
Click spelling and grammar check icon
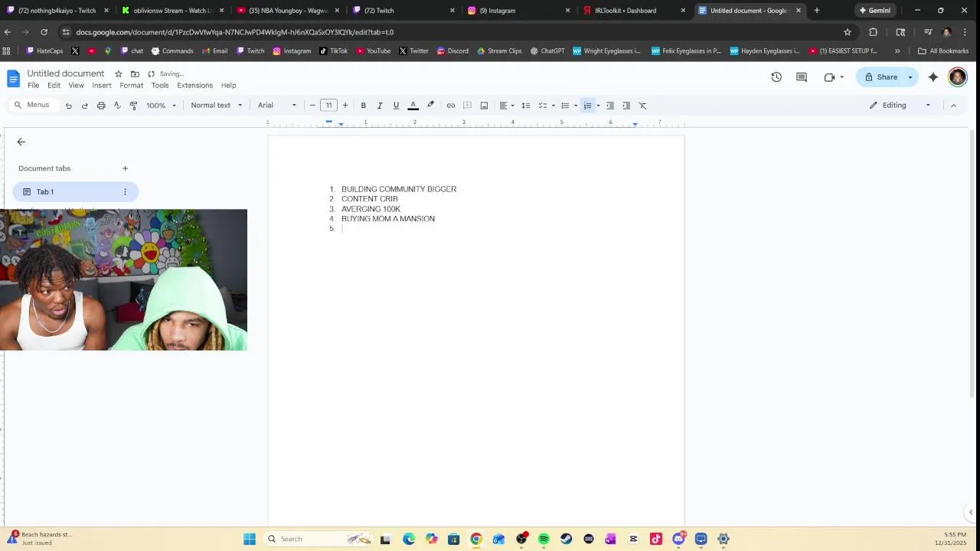coord(117,106)
